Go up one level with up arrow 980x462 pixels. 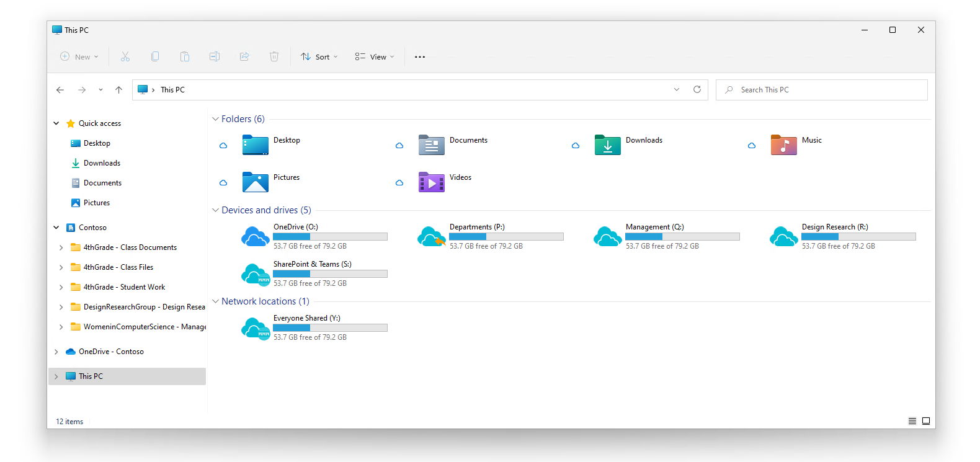click(118, 90)
